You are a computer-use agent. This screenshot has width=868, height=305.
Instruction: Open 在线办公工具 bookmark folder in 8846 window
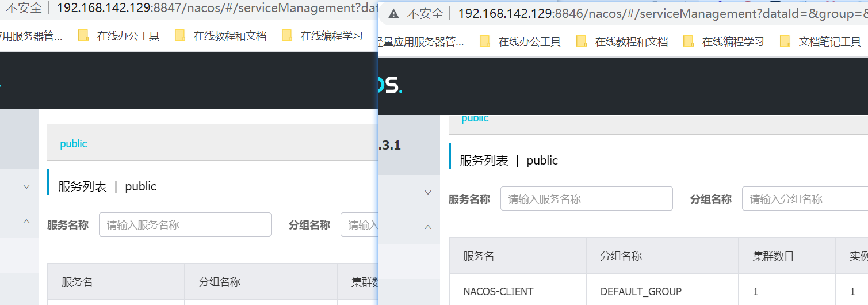520,41
